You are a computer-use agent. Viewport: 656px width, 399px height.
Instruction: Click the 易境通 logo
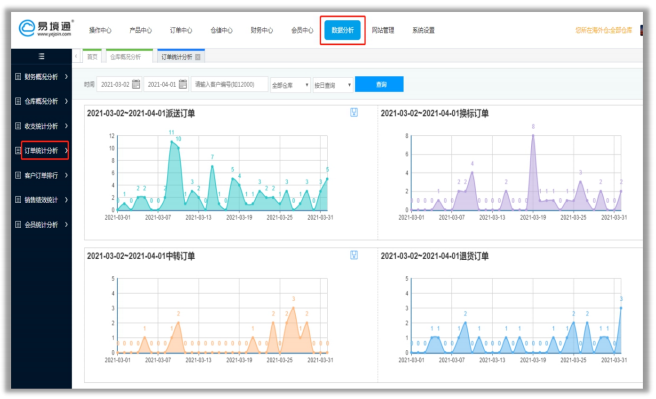pos(46,28)
